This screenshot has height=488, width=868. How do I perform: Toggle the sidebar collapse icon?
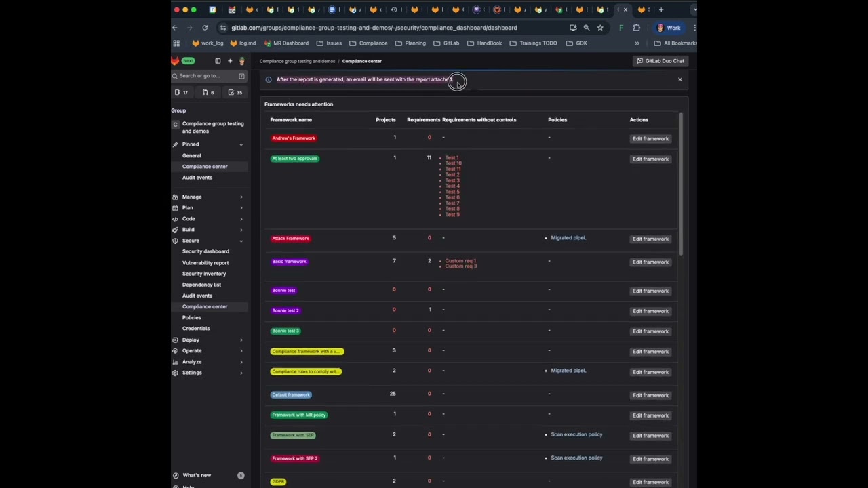218,61
